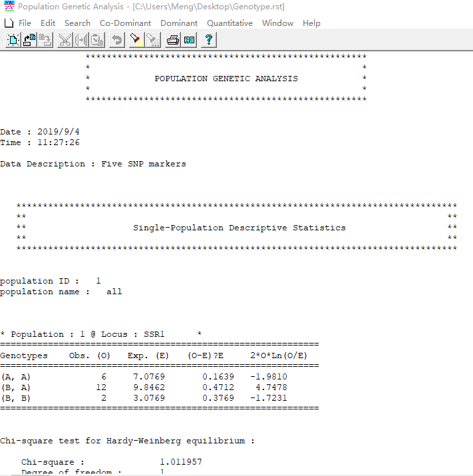Click the question mark help toolbar icon
The height and width of the screenshot is (476, 473).
(x=209, y=40)
